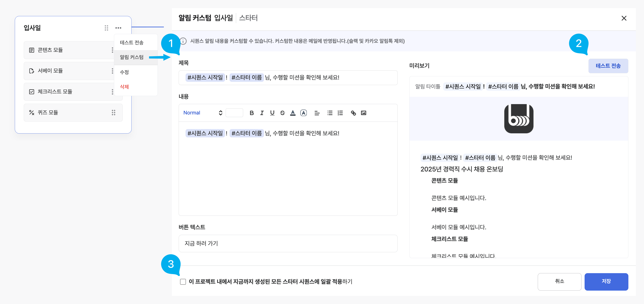The width and height of the screenshot is (644, 304).
Task: Select 테스트 전송 from the context menu
Action: coord(132,43)
